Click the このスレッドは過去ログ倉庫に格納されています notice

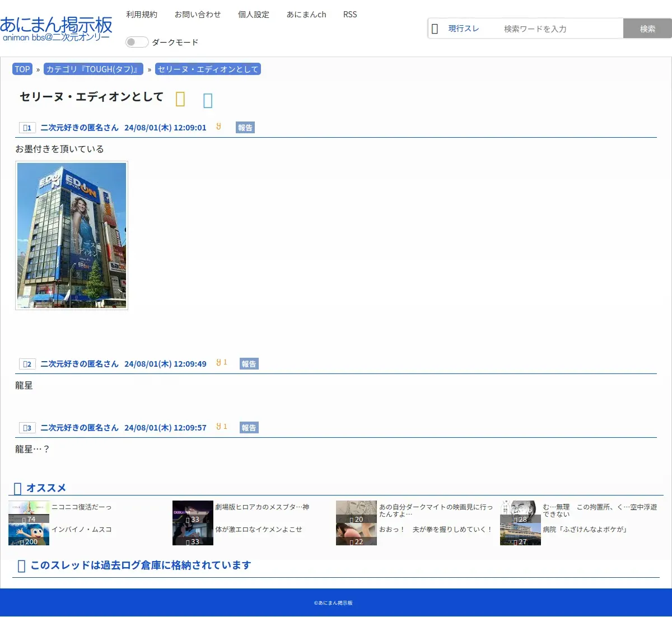[141, 565]
